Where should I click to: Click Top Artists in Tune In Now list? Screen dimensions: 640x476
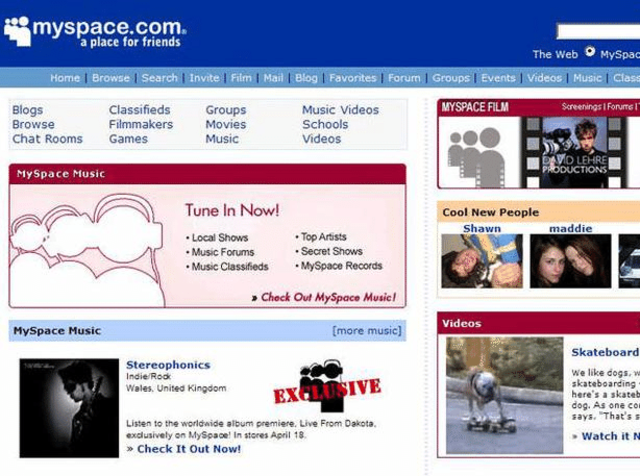tap(323, 237)
